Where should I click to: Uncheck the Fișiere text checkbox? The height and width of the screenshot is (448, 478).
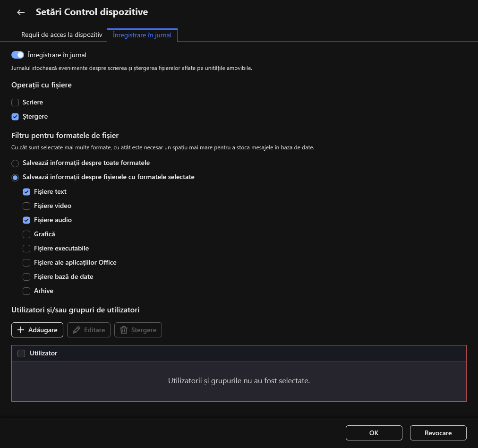pos(26,192)
